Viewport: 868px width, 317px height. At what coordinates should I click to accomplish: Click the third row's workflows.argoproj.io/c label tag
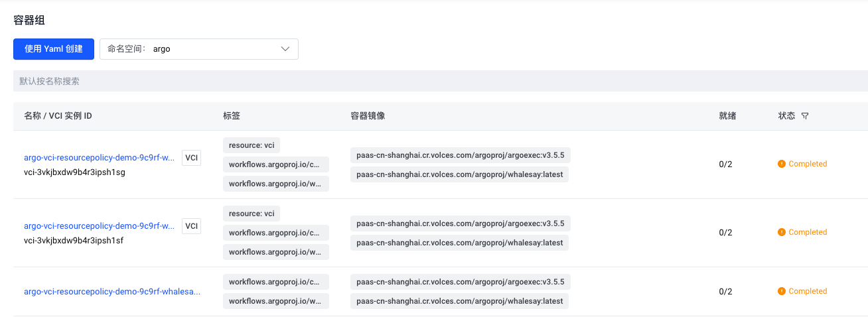tap(276, 282)
